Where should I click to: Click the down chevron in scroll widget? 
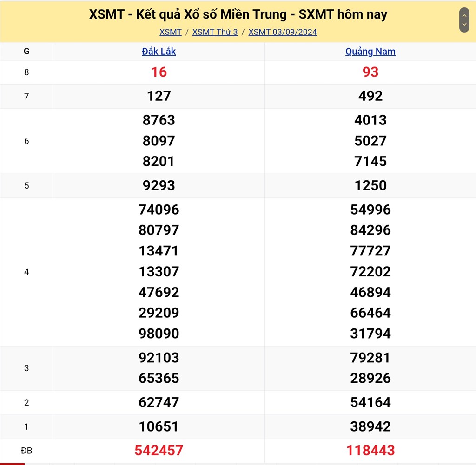tap(464, 25)
